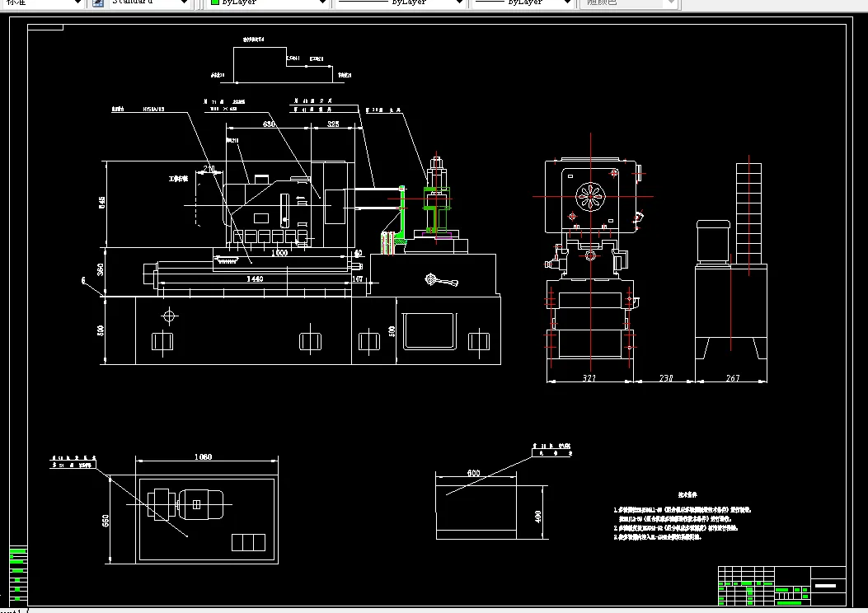868x613 pixels.
Task: Select the stepped cycle diagram above the machine
Action: (x=283, y=65)
